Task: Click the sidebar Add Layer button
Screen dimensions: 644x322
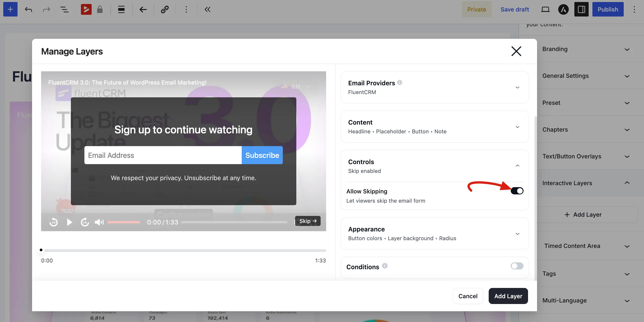Action: click(x=587, y=215)
